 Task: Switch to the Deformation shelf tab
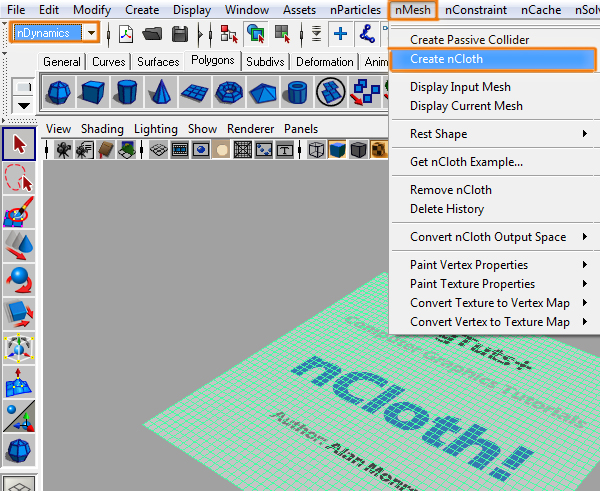tap(324, 62)
